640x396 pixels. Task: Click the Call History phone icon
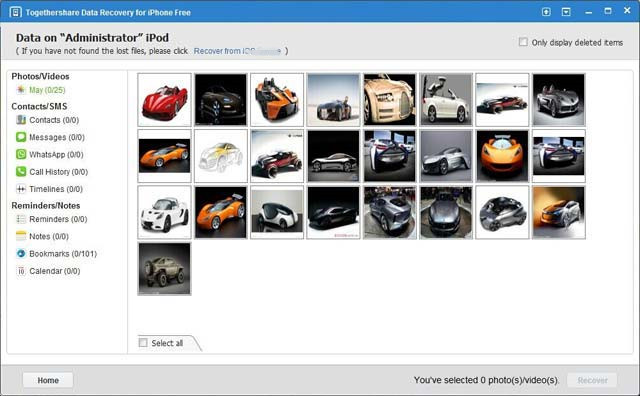(x=21, y=171)
